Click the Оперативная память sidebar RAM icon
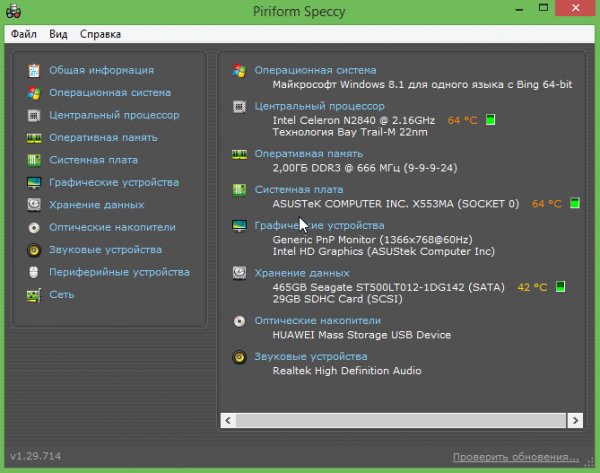 pyautogui.click(x=34, y=138)
